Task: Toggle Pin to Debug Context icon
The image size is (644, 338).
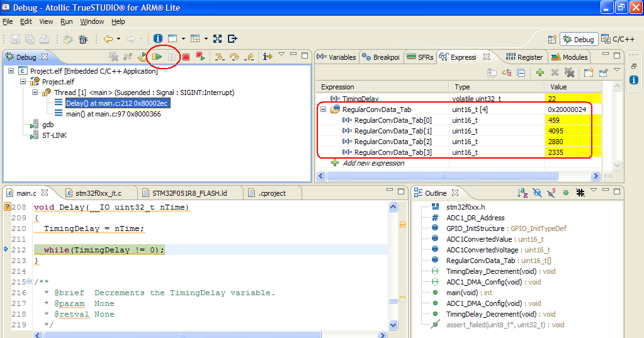Action: point(603,72)
